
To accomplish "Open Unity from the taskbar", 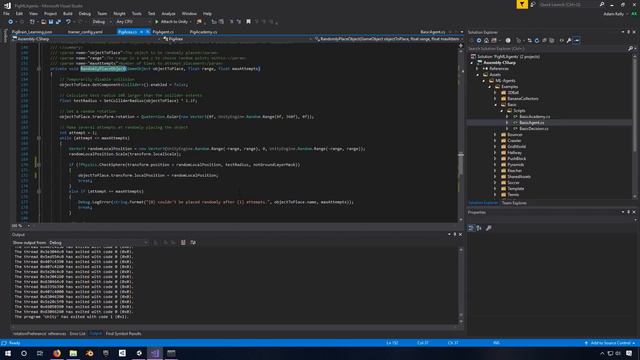I will click(139, 353).
